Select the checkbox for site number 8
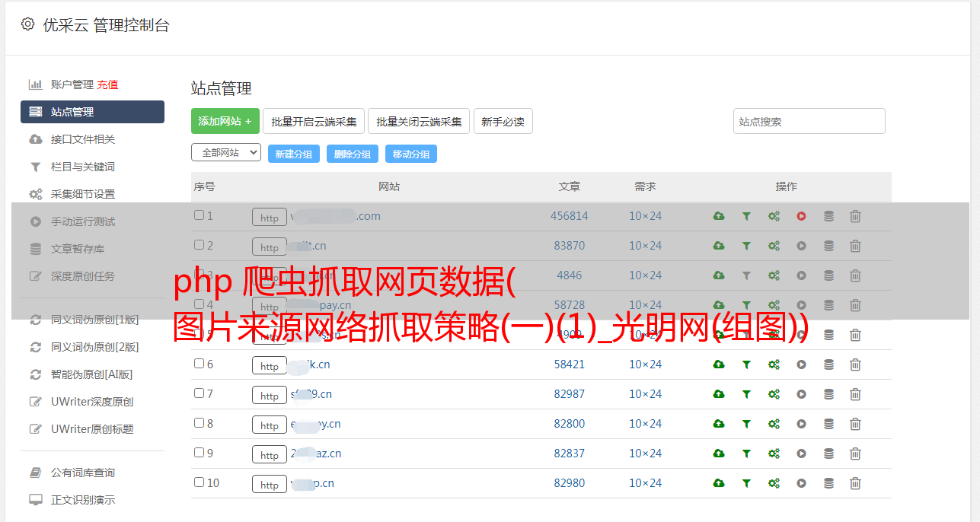This screenshot has height=522, width=980. [x=199, y=423]
